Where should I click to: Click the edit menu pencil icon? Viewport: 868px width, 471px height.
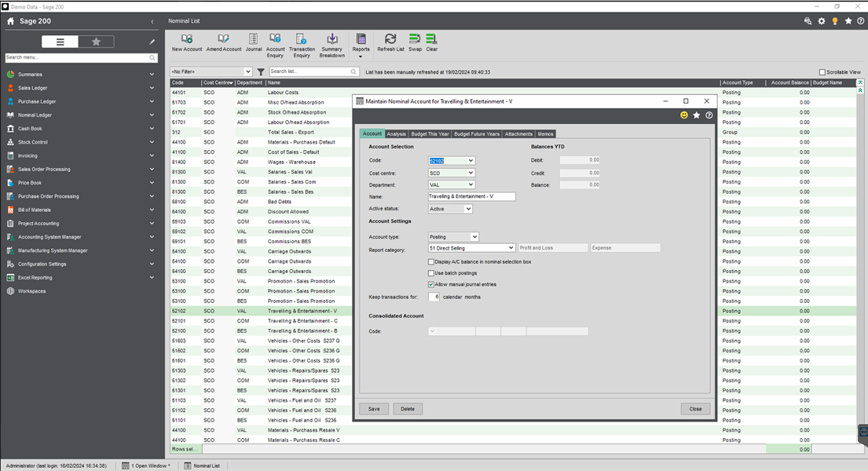(x=152, y=42)
